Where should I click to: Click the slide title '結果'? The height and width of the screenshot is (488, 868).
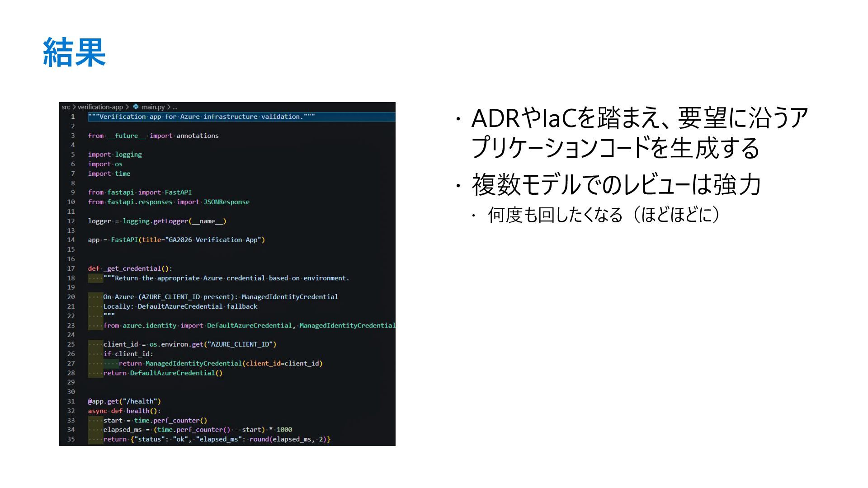(74, 53)
